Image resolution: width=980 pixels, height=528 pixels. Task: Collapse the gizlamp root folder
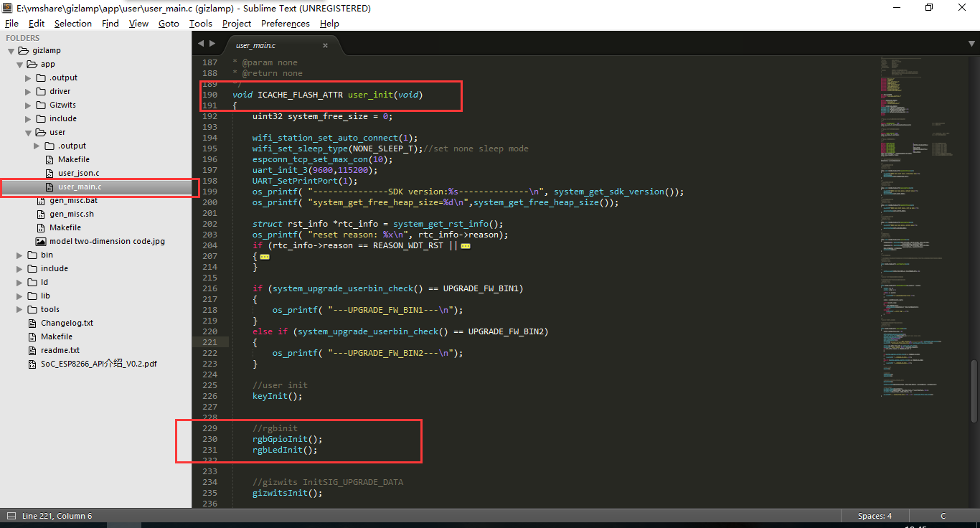11,51
